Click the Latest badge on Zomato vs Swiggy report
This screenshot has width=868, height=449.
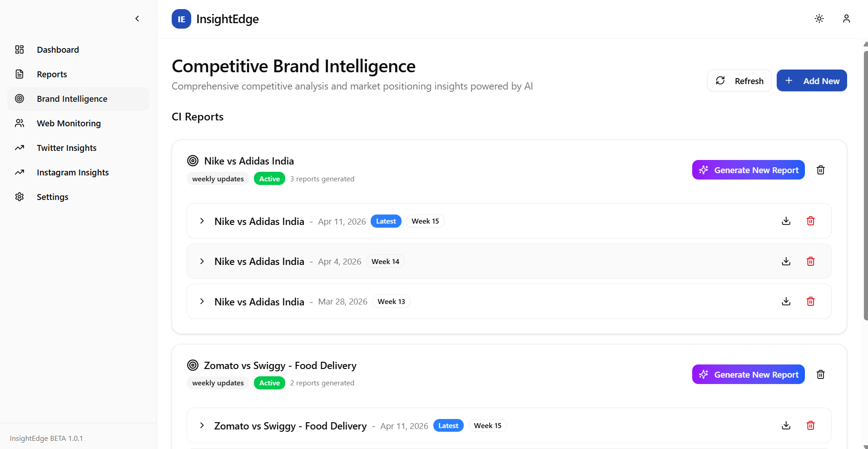pyautogui.click(x=448, y=425)
